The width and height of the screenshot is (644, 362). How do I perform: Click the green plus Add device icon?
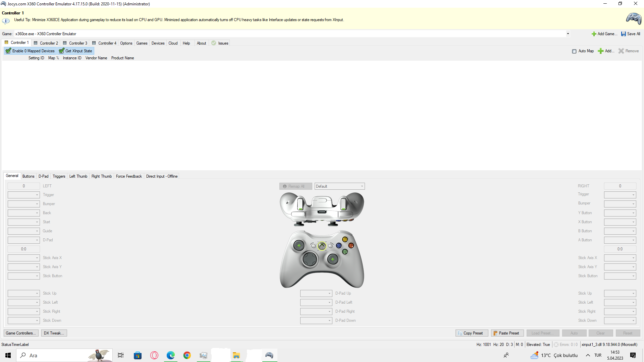pyautogui.click(x=601, y=51)
